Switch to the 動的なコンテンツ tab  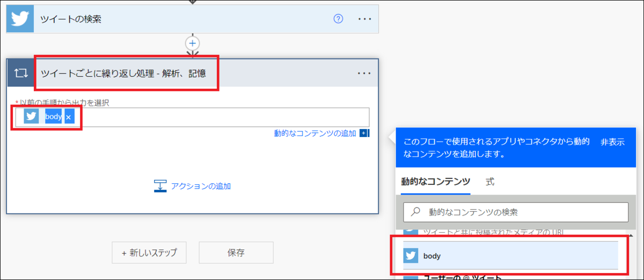(436, 182)
